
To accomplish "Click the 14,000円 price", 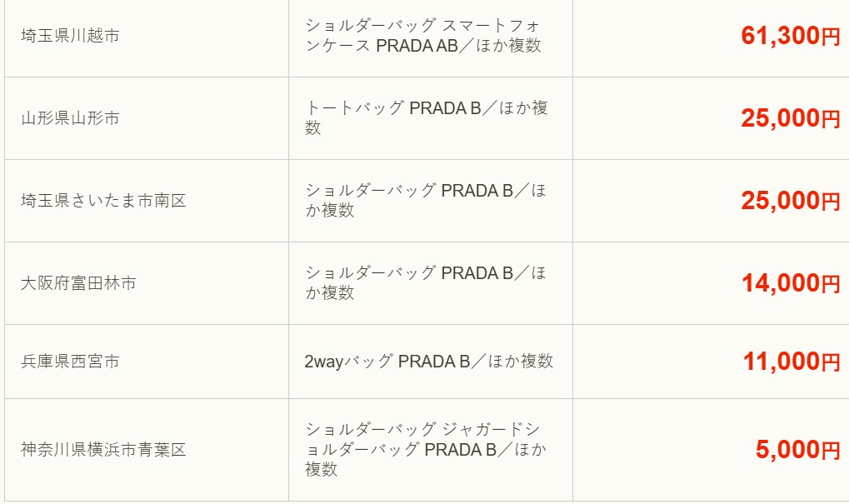I will pyautogui.click(x=791, y=283).
